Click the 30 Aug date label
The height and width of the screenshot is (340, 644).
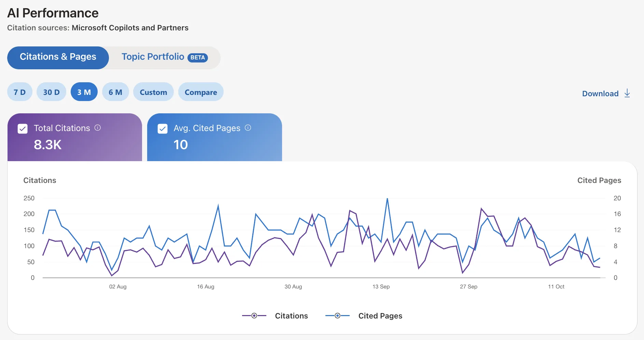click(x=293, y=287)
